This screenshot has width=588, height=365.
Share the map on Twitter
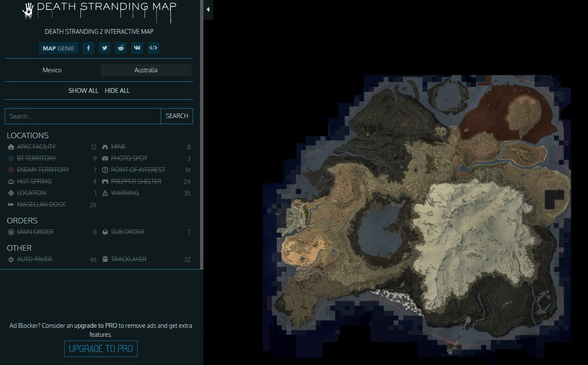pos(105,48)
